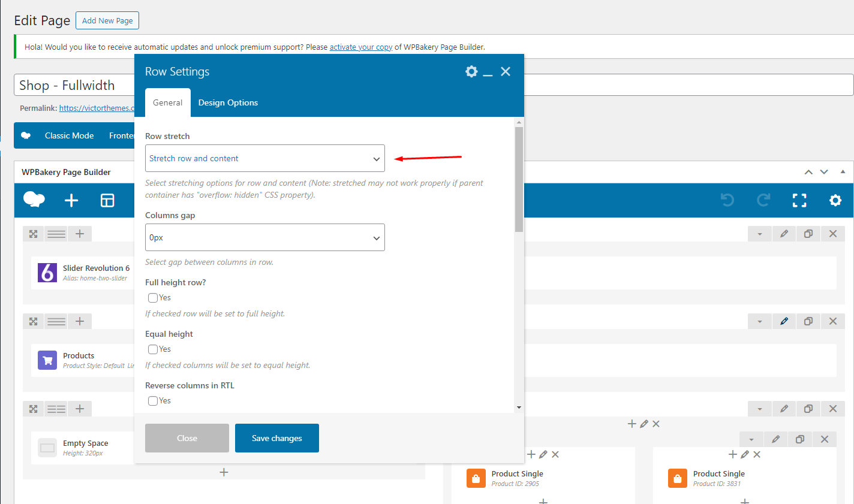Click the Slider Revolution 6 element icon

click(x=47, y=273)
